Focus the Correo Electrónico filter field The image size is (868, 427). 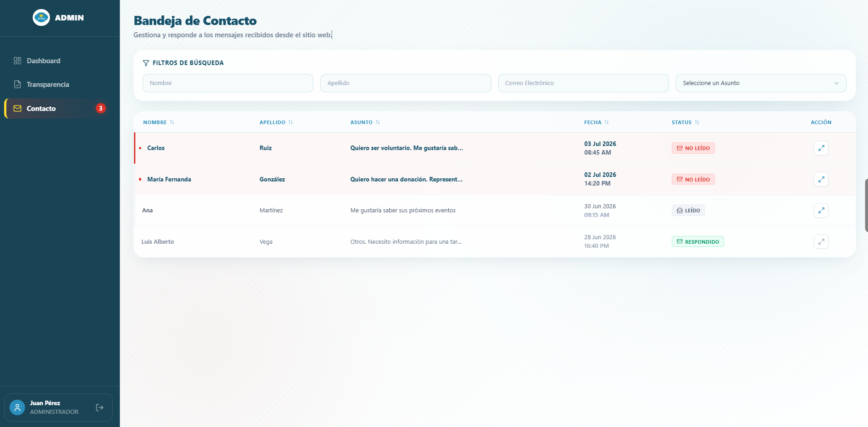[x=583, y=83]
